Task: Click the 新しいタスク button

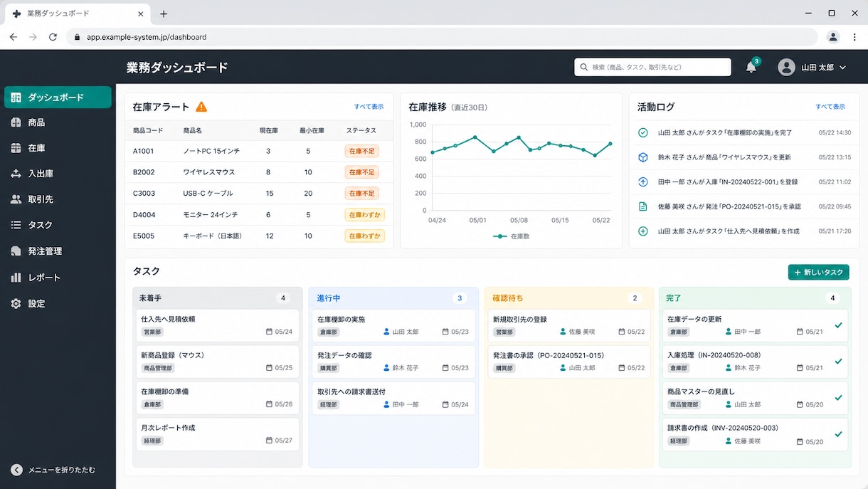Action: (818, 272)
